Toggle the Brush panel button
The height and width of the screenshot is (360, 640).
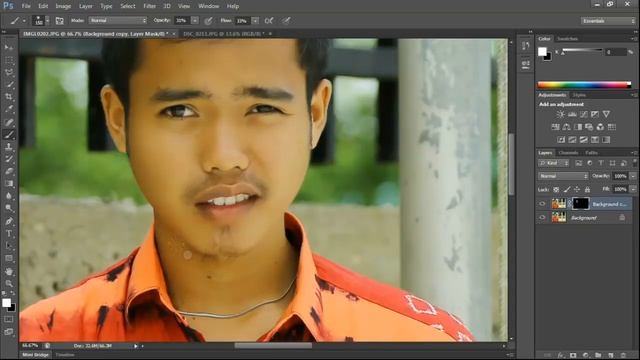[x=60, y=20]
